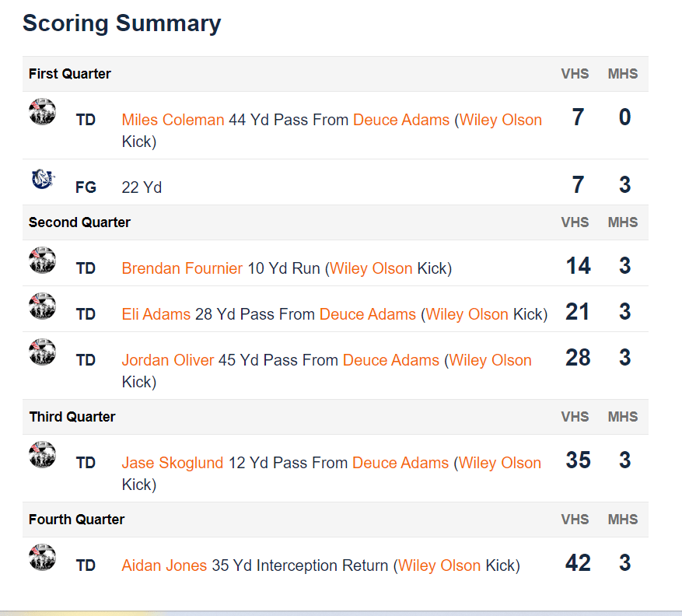Open Aidan Jones player link
The height and width of the screenshot is (616, 682).
164,565
